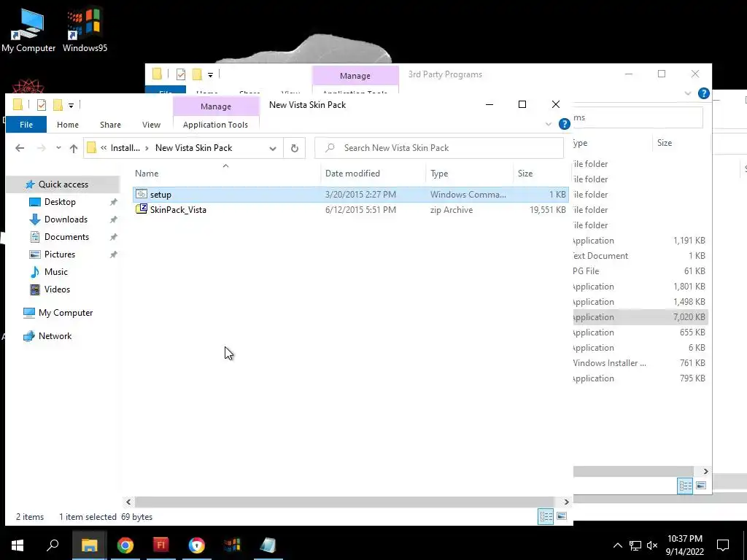The image size is (747, 560).
Task: Select Network in the navigation pane
Action: (55, 336)
